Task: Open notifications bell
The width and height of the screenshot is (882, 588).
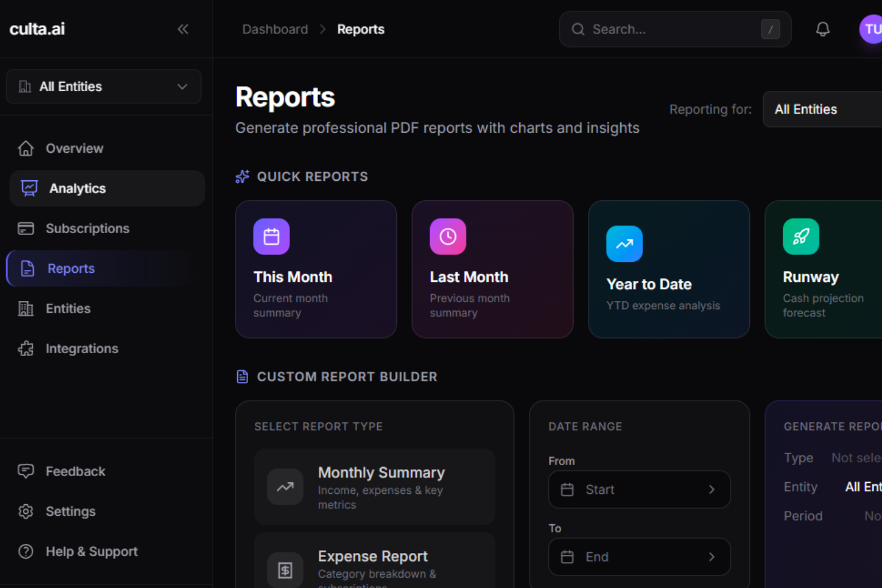Action: tap(822, 29)
